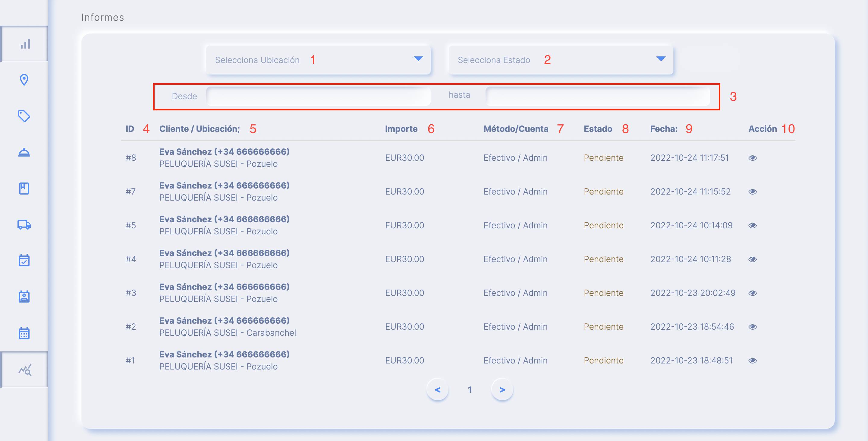The image size is (868, 441).
Task: Select Pendiente status in row #8
Action: tap(603, 158)
